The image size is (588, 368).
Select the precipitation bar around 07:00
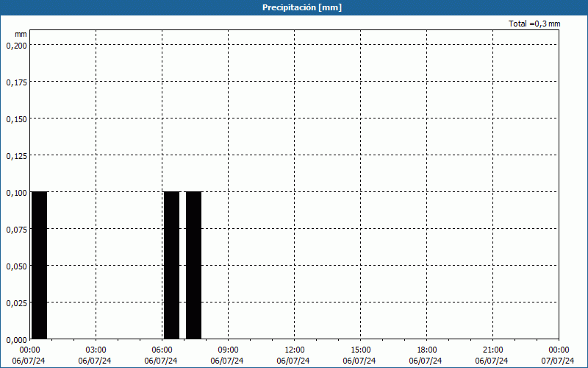click(194, 265)
